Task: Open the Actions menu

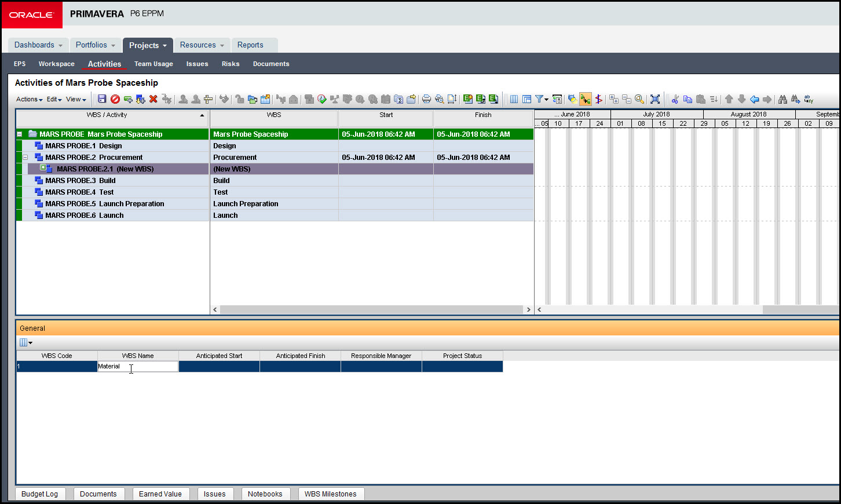Action: click(x=28, y=99)
